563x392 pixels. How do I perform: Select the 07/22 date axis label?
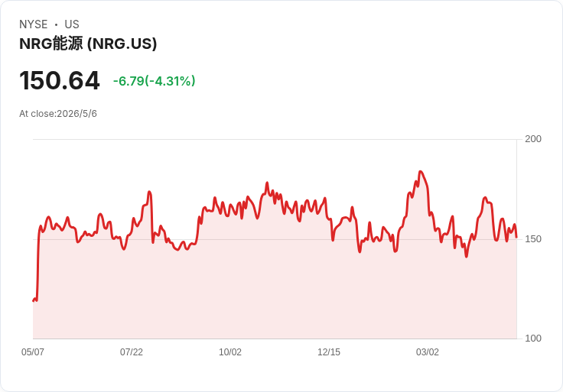tap(132, 352)
